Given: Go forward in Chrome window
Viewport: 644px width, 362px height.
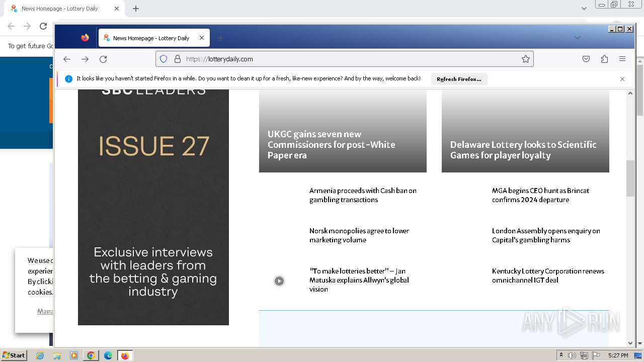Looking at the screenshot, I should pos(27,26).
